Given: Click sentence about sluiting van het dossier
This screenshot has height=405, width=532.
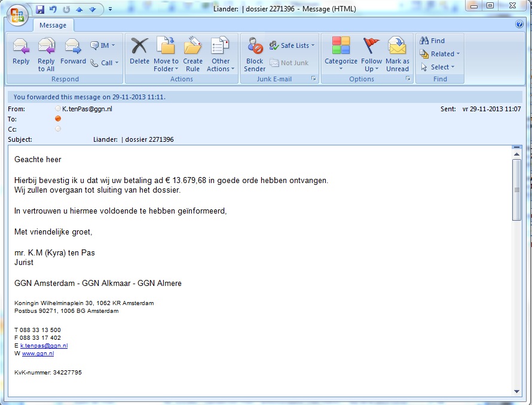Looking at the screenshot, I should click(97, 190).
